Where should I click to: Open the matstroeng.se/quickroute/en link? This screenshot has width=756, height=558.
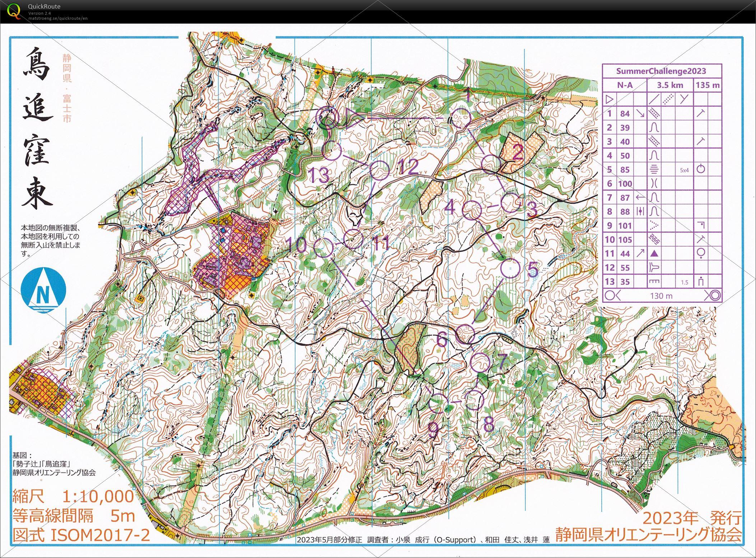(58, 18)
